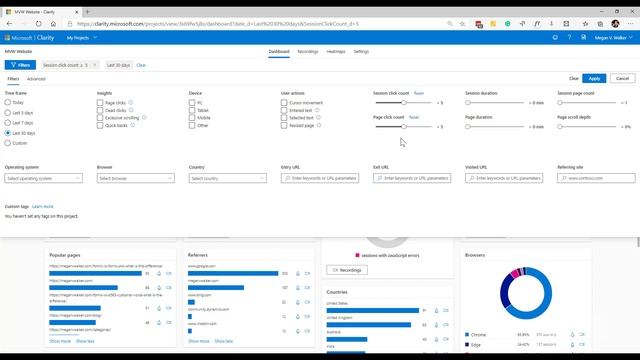Select Last 3 days radio option
The height and width of the screenshot is (360, 640).
click(8, 113)
